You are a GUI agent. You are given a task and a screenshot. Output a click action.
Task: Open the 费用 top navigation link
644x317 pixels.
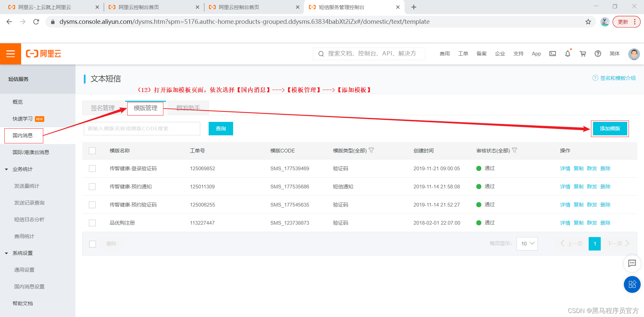click(x=445, y=54)
